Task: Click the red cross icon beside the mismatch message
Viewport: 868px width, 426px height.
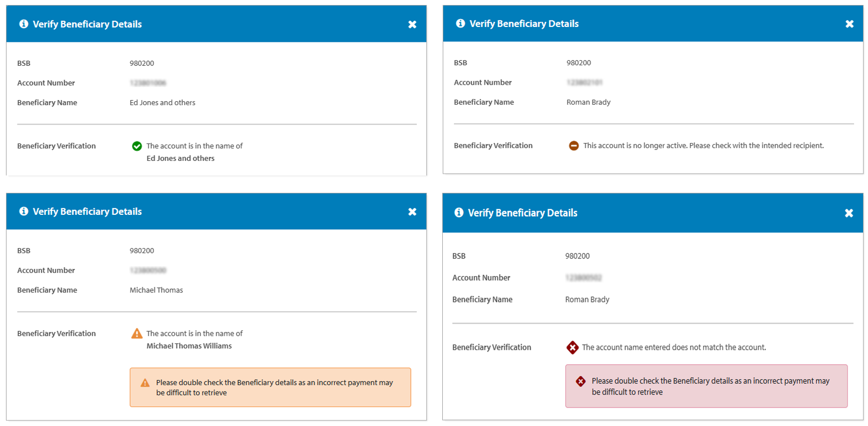Action: tap(572, 347)
